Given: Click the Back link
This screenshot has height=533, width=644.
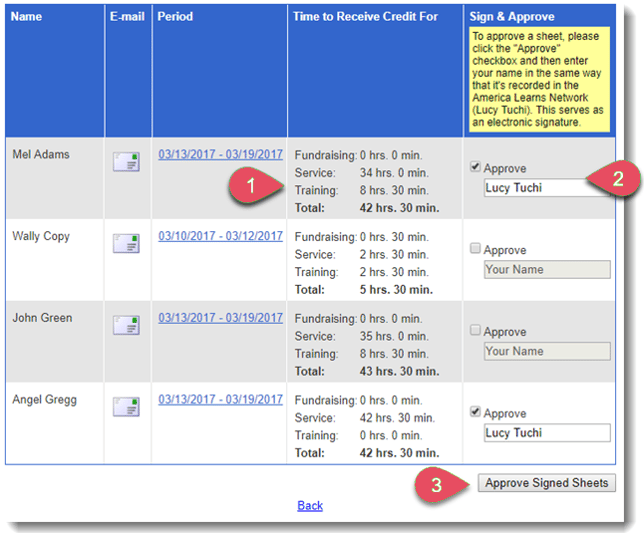Looking at the screenshot, I should point(310,506).
